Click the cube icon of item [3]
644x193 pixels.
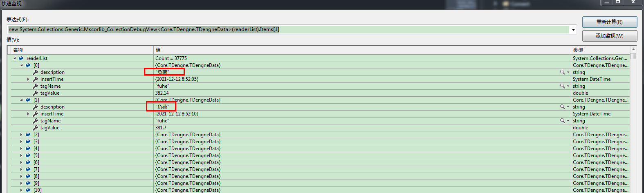pos(28,142)
